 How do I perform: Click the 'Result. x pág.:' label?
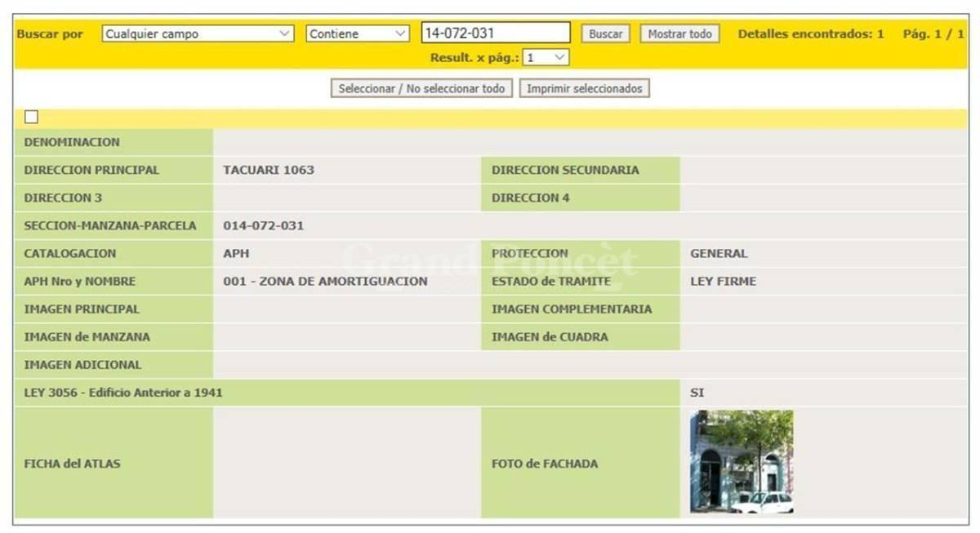coord(474,58)
